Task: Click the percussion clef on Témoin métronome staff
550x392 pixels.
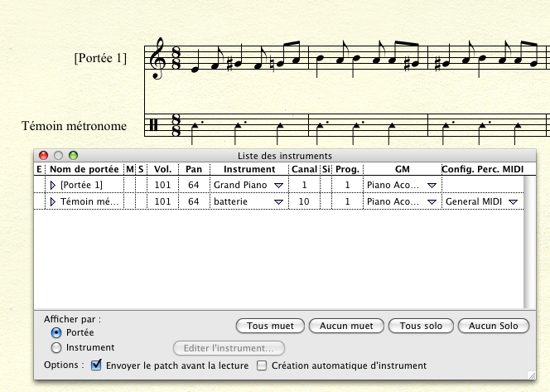Action: point(153,126)
